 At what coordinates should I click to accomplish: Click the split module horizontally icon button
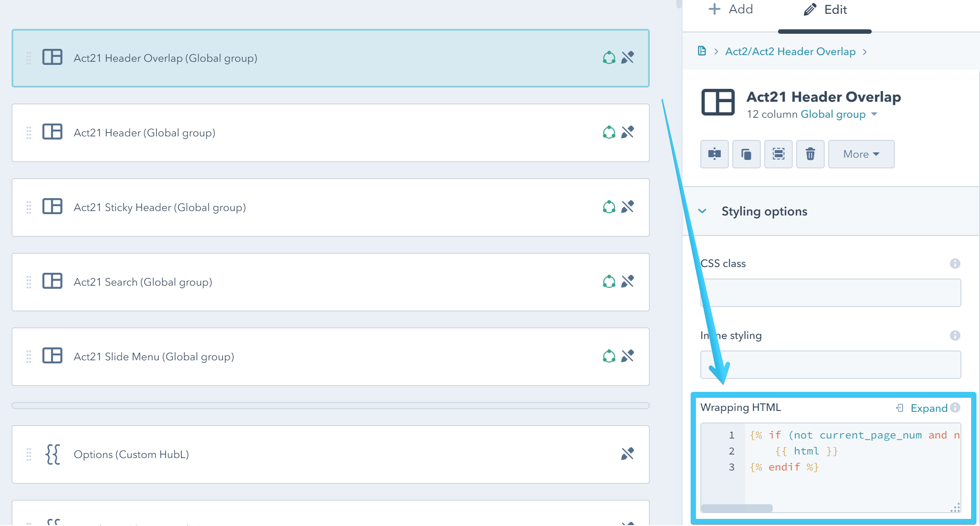(x=714, y=154)
